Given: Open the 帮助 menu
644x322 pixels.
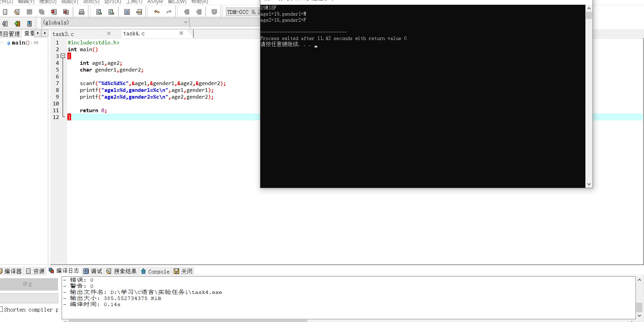Looking at the screenshot, I should coord(199,2).
